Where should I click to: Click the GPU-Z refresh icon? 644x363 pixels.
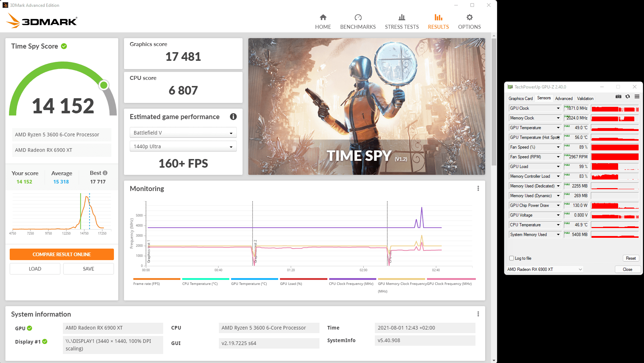[x=627, y=97]
